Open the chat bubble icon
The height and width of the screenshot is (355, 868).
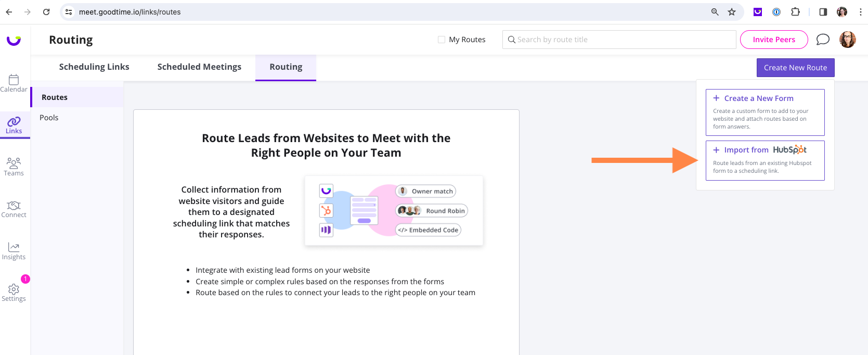[823, 40]
